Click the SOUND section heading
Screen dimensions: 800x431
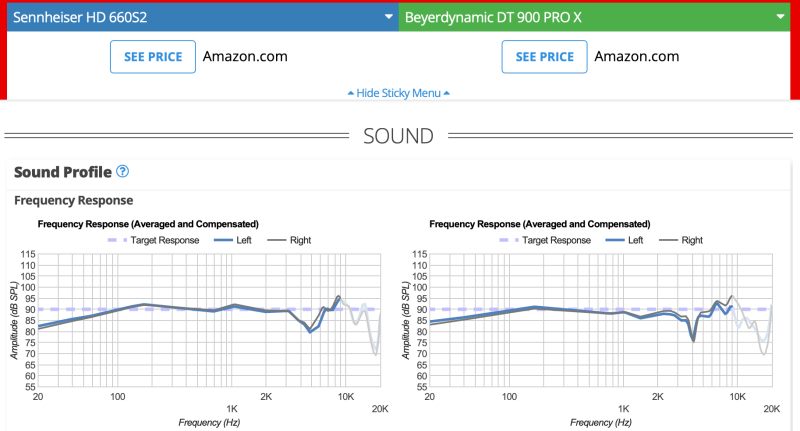coord(398,136)
